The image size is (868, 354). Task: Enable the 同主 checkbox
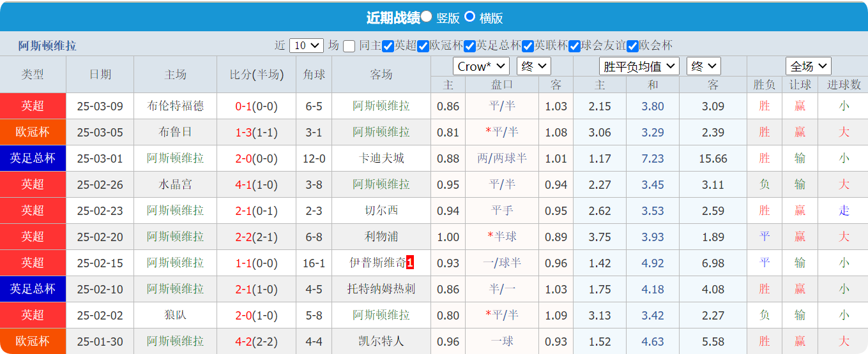click(x=349, y=46)
